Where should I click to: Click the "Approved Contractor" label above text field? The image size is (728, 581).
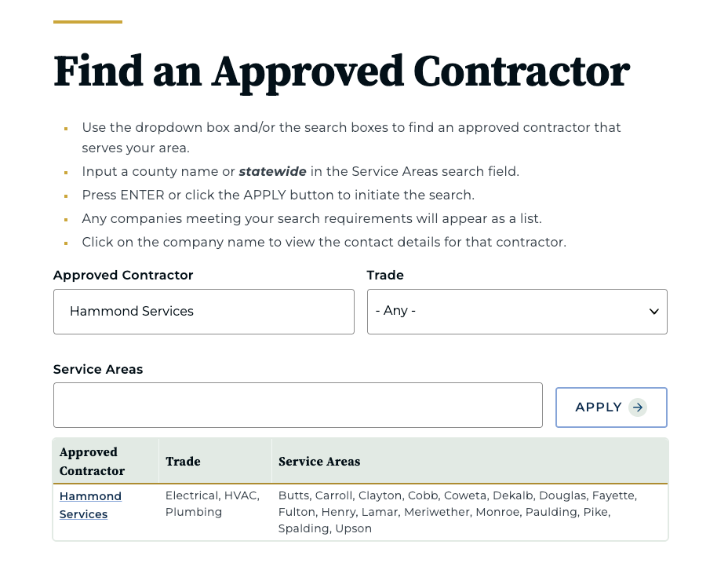(123, 276)
